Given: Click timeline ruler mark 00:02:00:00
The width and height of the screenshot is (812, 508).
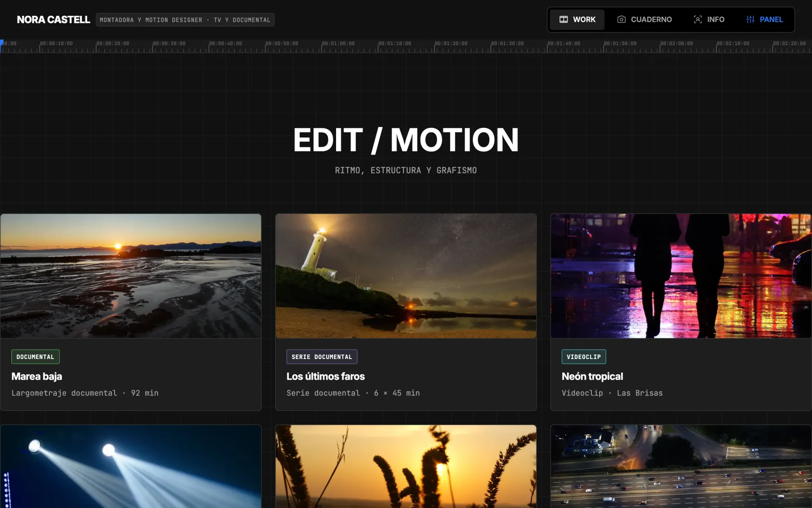Looking at the screenshot, I should (676, 44).
